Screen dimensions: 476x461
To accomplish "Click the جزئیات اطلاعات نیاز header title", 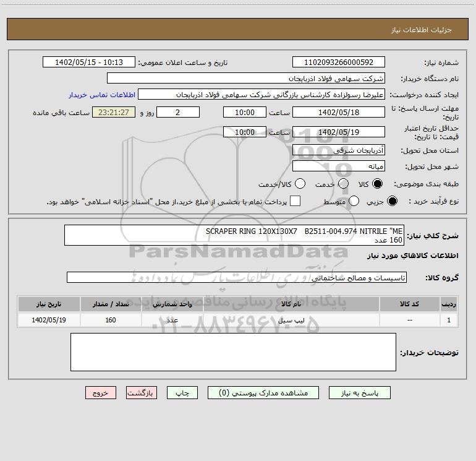I will pos(422,30).
